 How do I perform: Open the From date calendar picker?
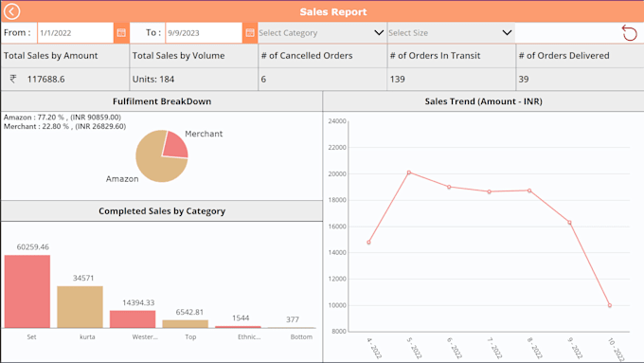pyautogui.click(x=121, y=33)
